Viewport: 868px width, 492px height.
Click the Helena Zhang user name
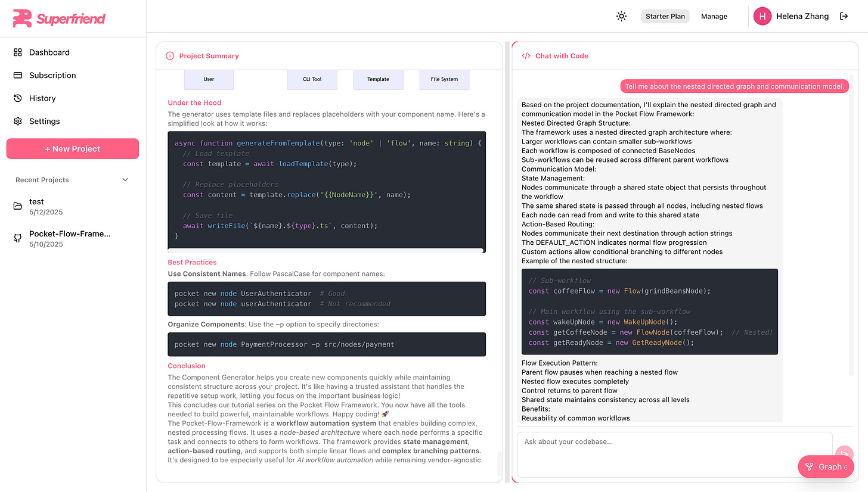click(x=802, y=16)
